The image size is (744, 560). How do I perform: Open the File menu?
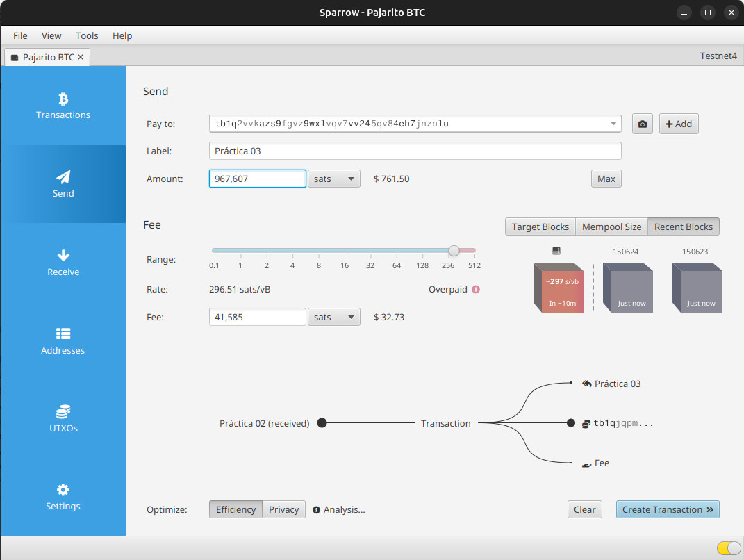click(20, 35)
